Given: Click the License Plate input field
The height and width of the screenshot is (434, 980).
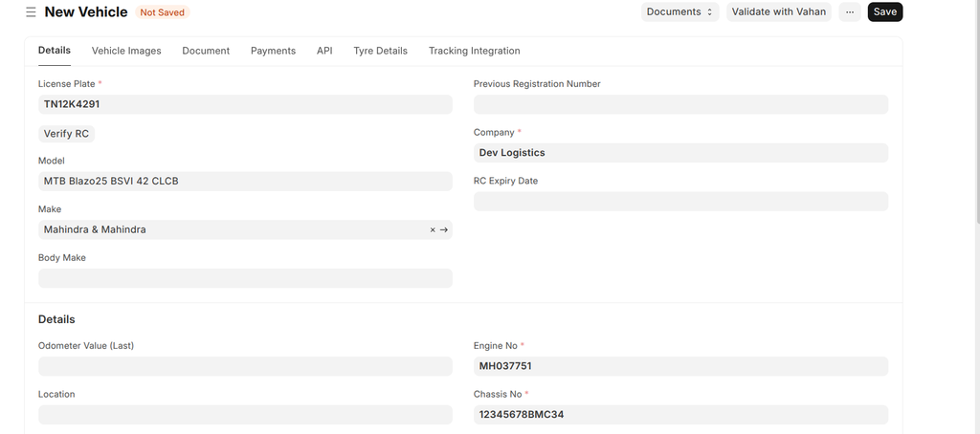Looking at the screenshot, I should click(x=244, y=104).
